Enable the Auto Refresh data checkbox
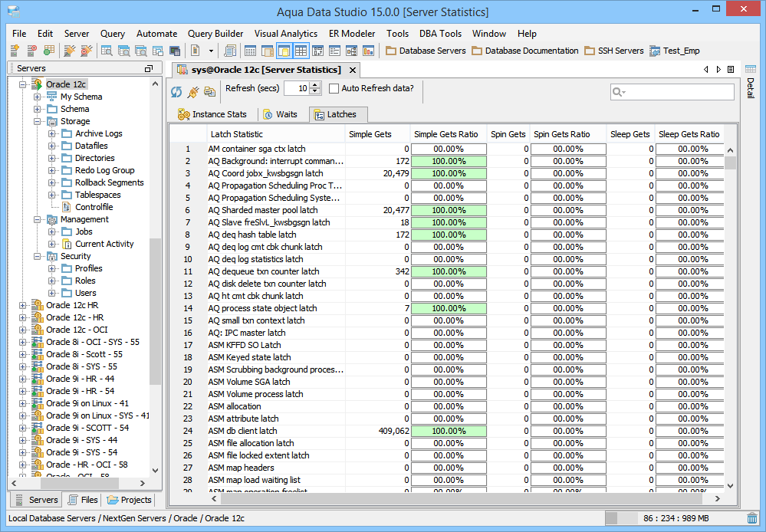This screenshot has width=766, height=532. click(x=334, y=89)
